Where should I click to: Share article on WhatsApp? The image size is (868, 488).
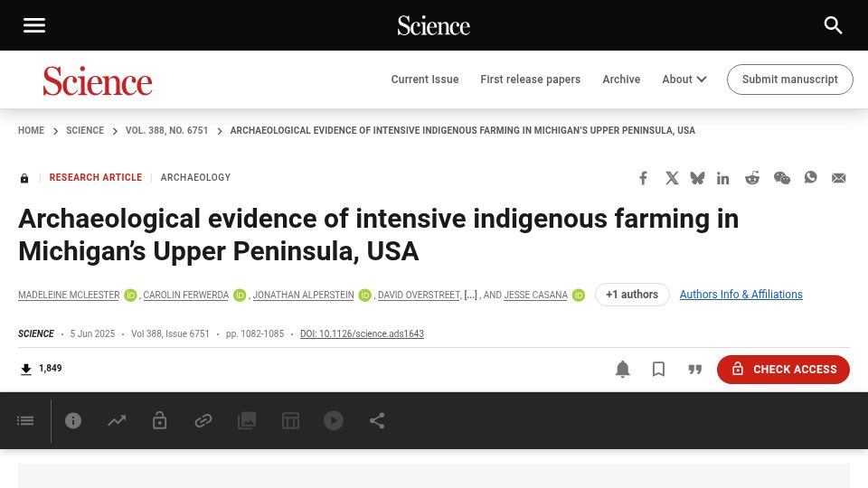point(810,178)
